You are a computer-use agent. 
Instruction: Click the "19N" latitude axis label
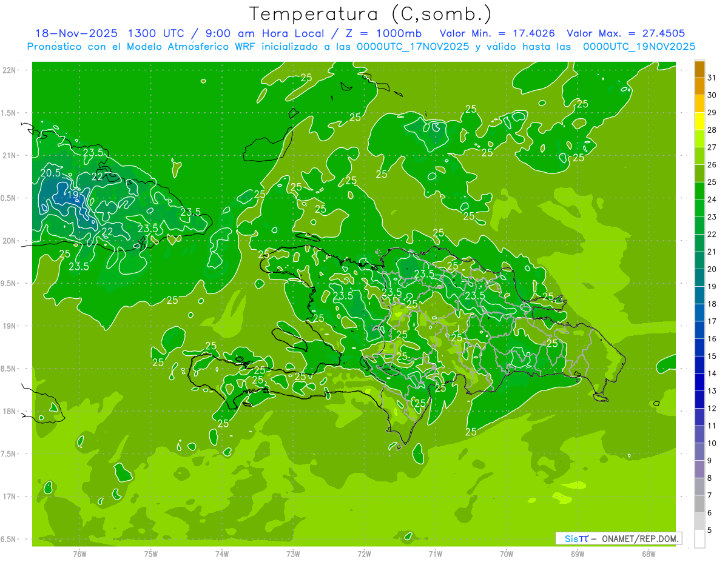[x=9, y=326]
